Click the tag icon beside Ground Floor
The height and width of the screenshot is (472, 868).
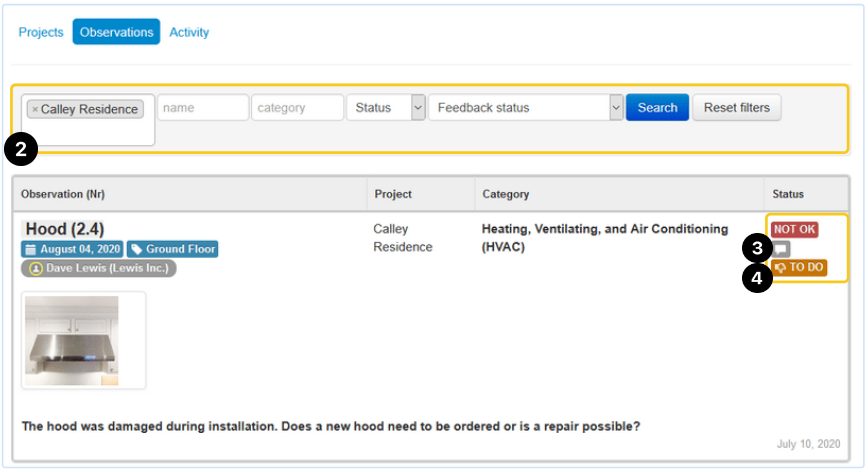136,249
